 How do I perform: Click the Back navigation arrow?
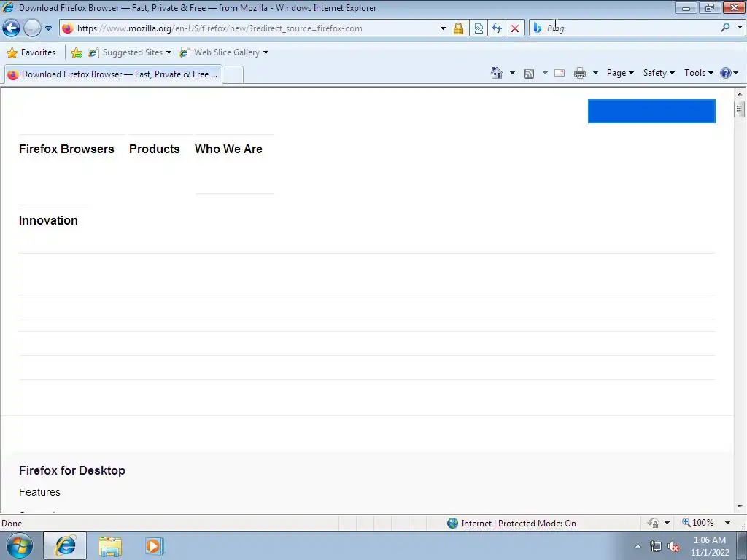11,28
